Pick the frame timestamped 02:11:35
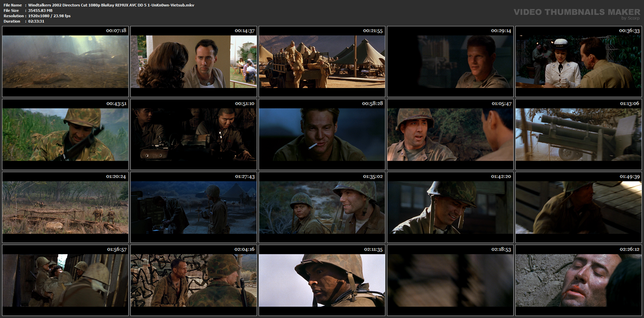The image size is (644, 318). coord(322,280)
